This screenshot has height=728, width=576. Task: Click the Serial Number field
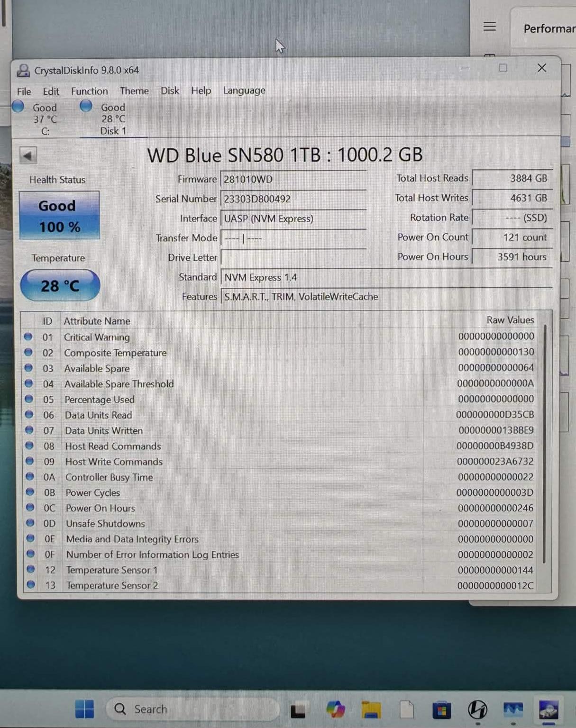click(293, 199)
